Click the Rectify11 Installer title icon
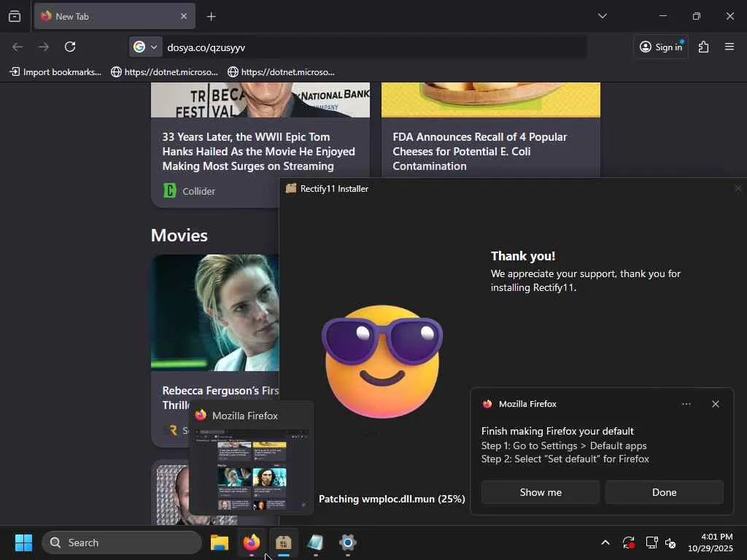 tap(290, 188)
